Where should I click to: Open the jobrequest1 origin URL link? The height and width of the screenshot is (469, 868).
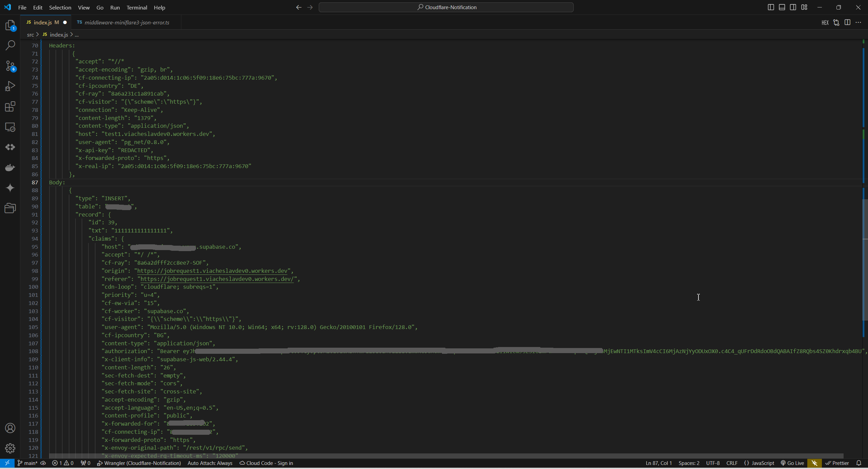click(212, 271)
